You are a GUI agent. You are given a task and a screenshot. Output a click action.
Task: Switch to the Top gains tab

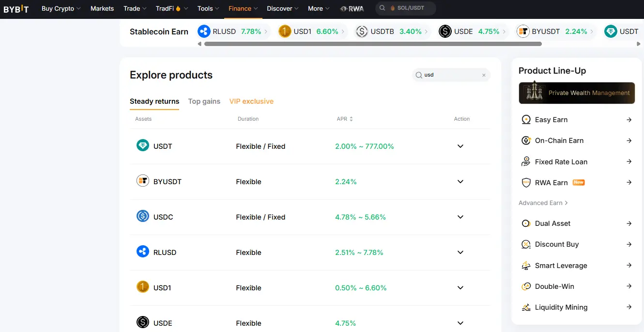204,101
